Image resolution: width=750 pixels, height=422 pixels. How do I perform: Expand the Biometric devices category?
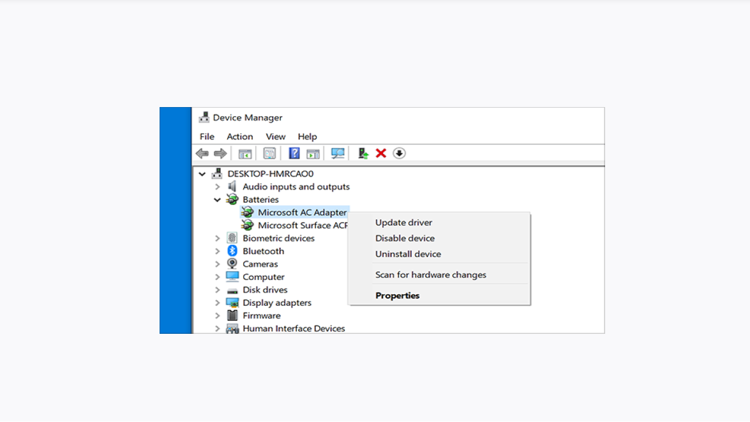pyautogui.click(x=217, y=238)
